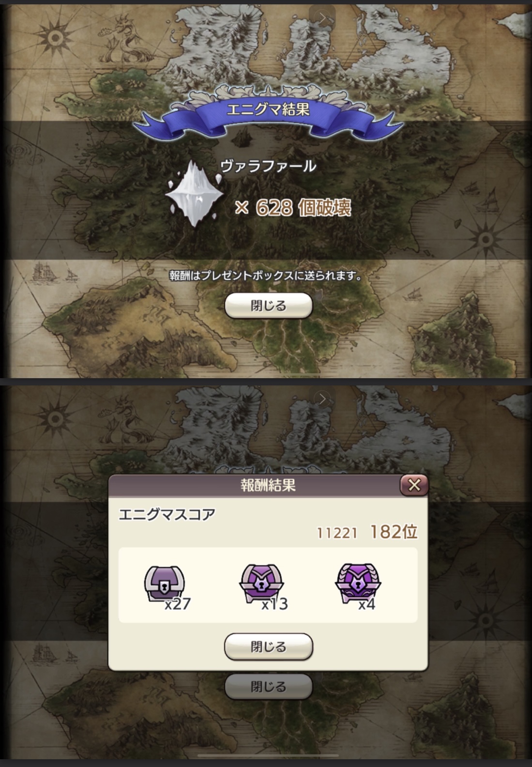Tap the ヴァラファール name label
This screenshot has width=532, height=767.
268,167
